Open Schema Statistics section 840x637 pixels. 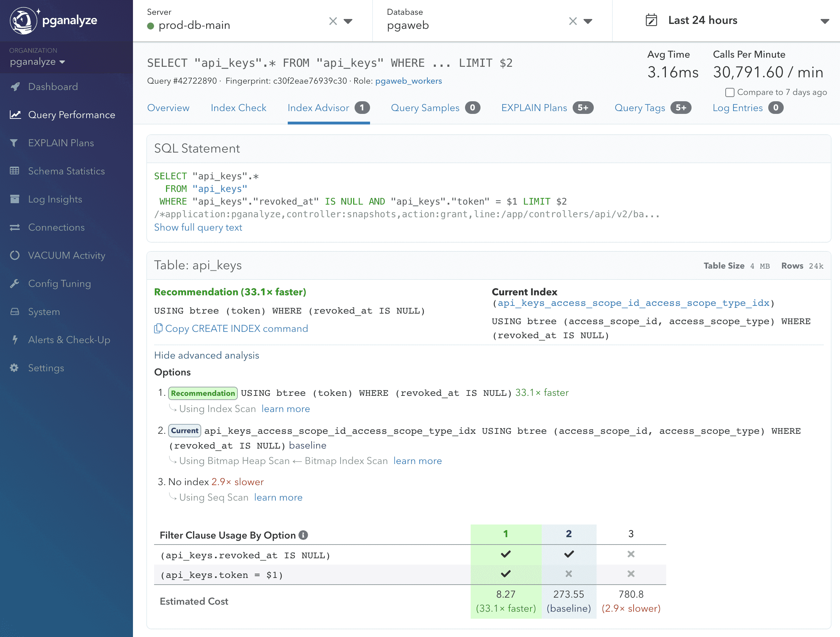coord(66,171)
